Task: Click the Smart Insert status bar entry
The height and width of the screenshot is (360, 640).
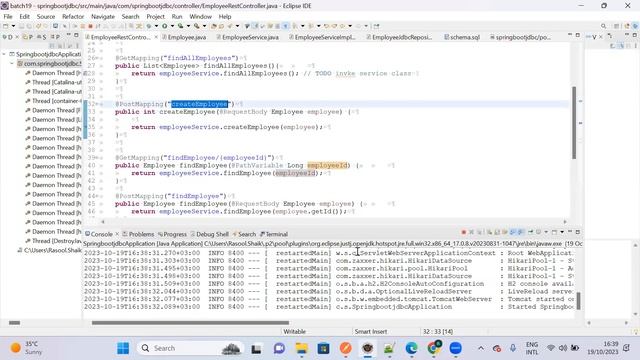Action: click(371, 331)
